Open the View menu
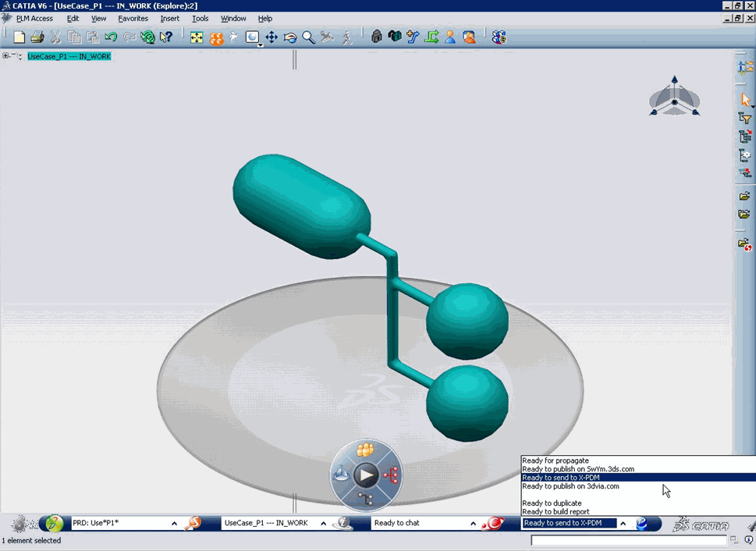 tap(99, 18)
